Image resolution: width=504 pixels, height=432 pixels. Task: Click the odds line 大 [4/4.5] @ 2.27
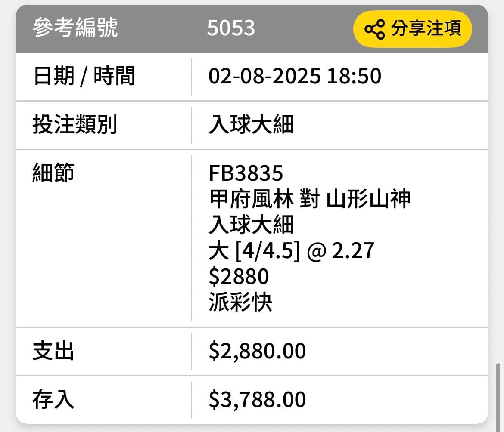[x=291, y=250]
